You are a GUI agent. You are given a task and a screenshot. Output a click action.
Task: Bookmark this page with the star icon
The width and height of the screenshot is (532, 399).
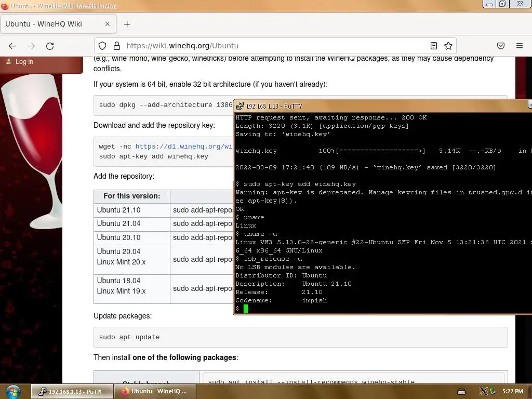coord(448,46)
